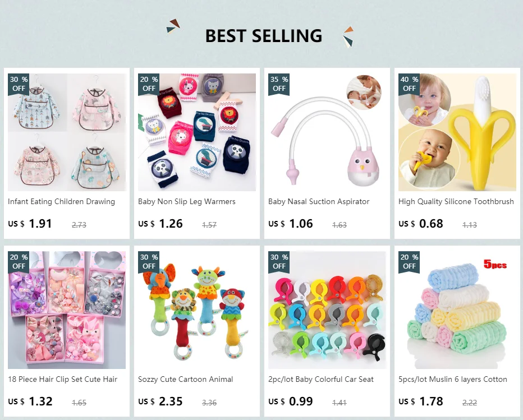Open the banana Silicone Toothbrush product image
The height and width of the screenshot is (420, 523).
coord(457,132)
